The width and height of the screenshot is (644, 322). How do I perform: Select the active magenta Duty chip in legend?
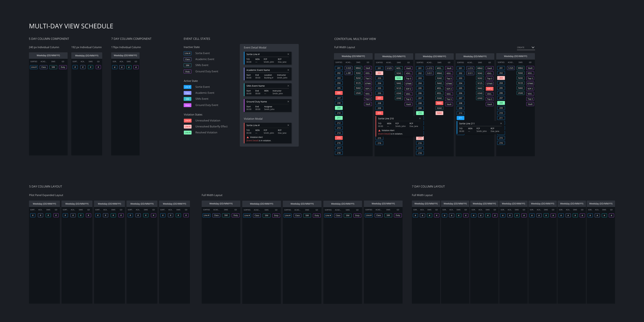pyautogui.click(x=188, y=105)
